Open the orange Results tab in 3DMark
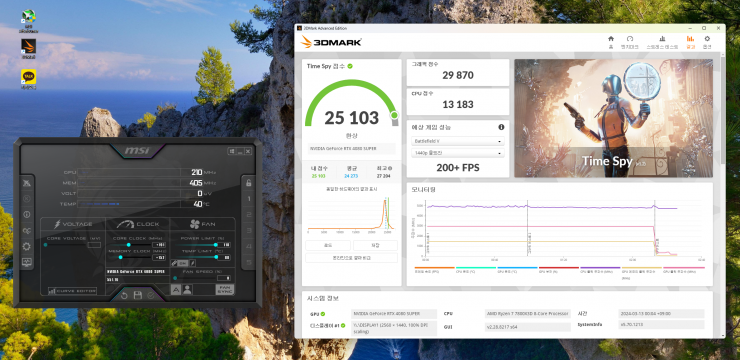Image resolution: width=740 pixels, height=360 pixels. coord(690,42)
